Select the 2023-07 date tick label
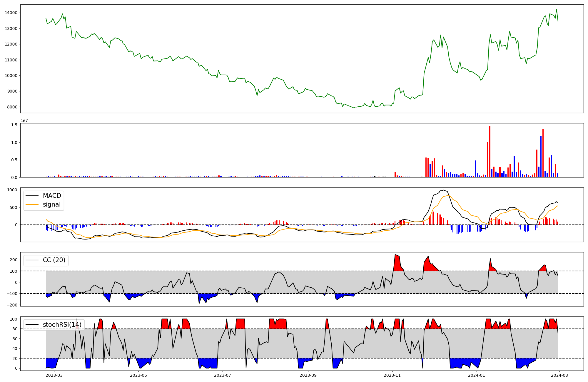 tap(223, 375)
